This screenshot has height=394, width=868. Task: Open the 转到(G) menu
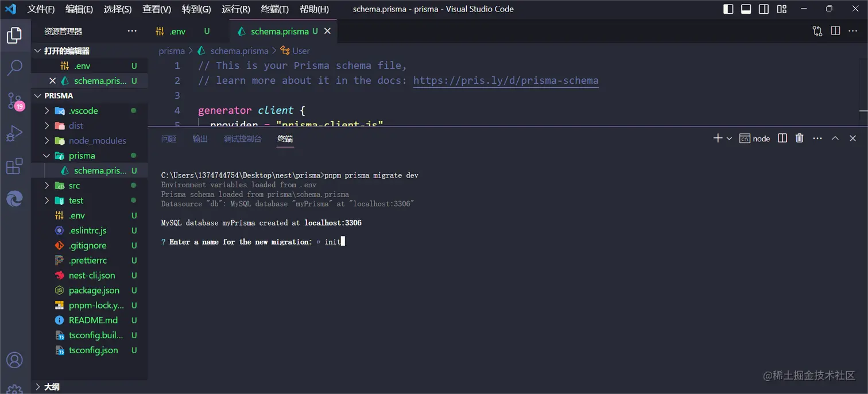(196, 9)
